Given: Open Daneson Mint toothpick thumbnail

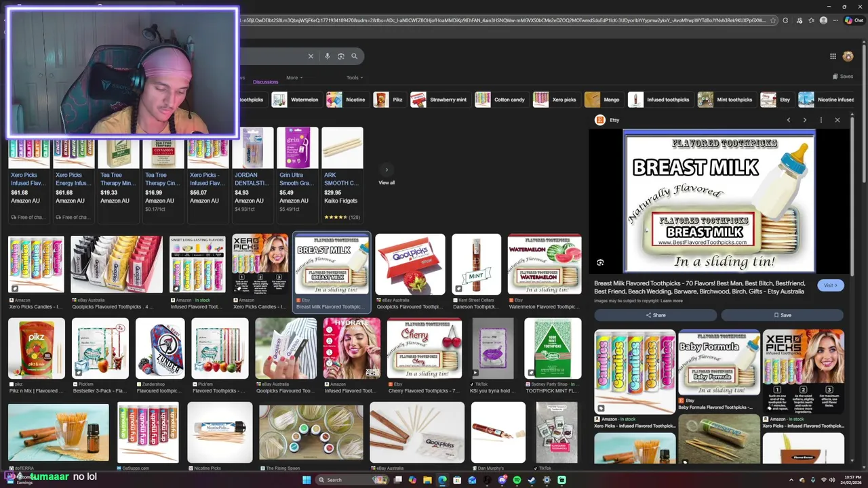Looking at the screenshot, I should [x=477, y=264].
